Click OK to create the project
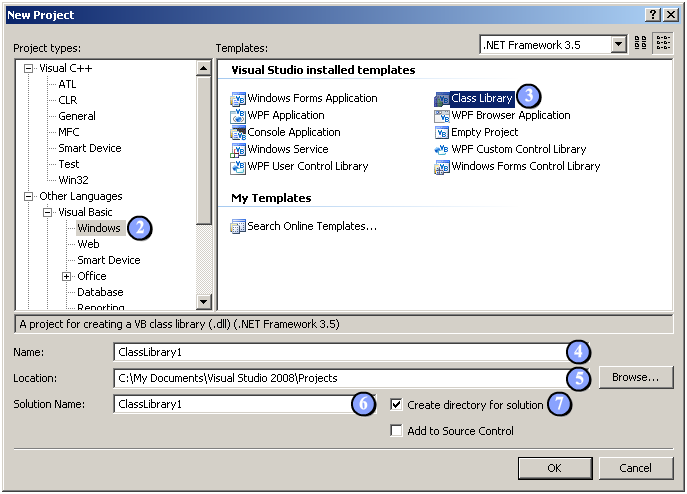 tap(555, 468)
